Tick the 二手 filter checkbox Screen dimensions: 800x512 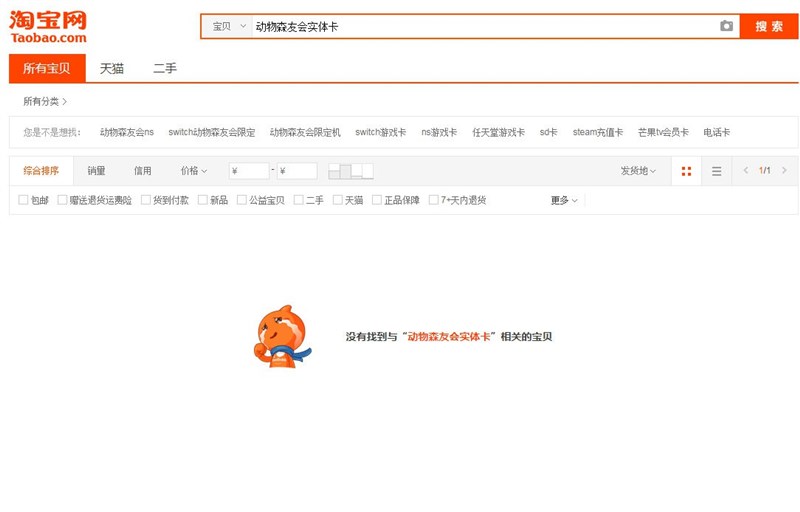[x=298, y=200]
